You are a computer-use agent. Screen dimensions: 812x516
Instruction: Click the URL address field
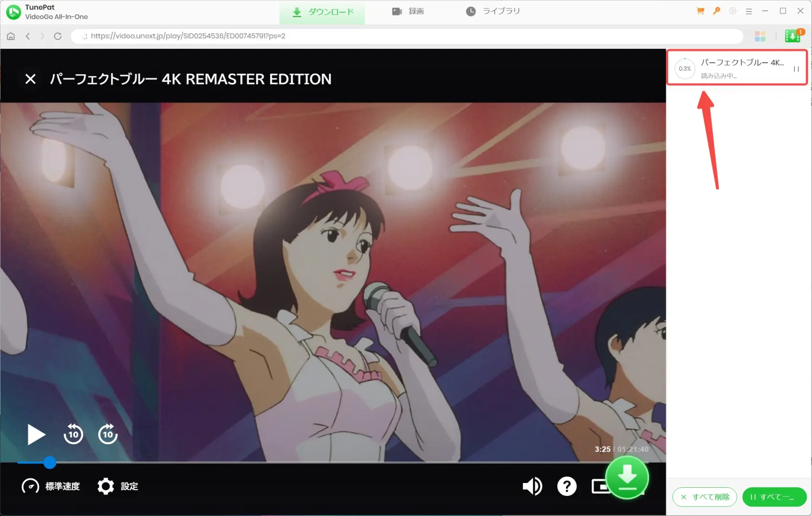tap(407, 36)
